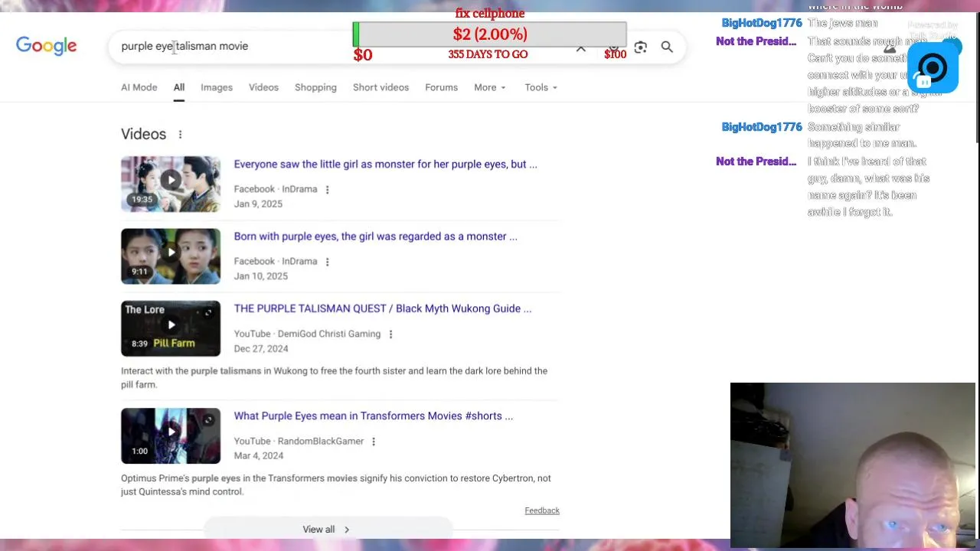Click the Feedback link
The width and height of the screenshot is (980, 551).
point(542,510)
